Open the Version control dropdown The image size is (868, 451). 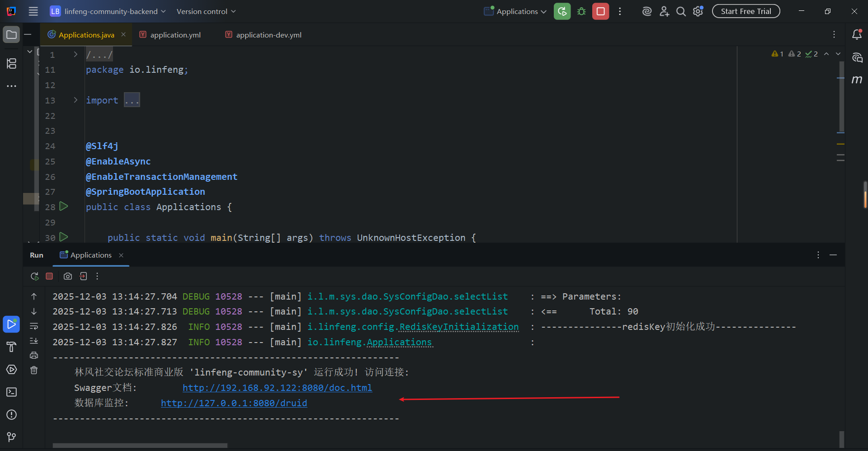point(206,11)
